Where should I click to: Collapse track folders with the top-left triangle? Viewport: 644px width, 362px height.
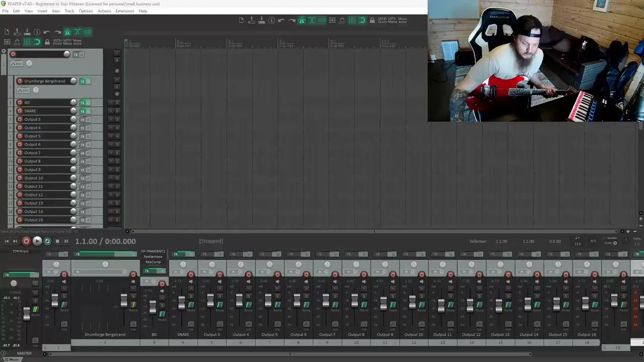click(4, 51)
